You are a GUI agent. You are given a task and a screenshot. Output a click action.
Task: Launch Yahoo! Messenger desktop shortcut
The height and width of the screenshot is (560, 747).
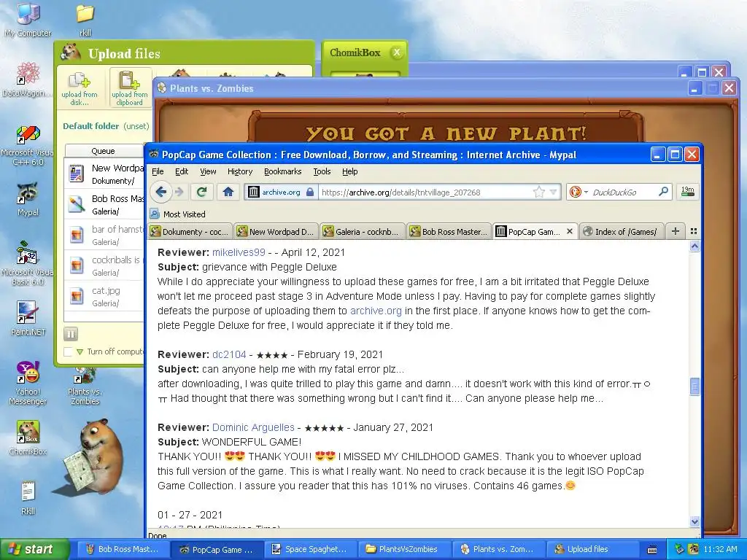[28, 384]
